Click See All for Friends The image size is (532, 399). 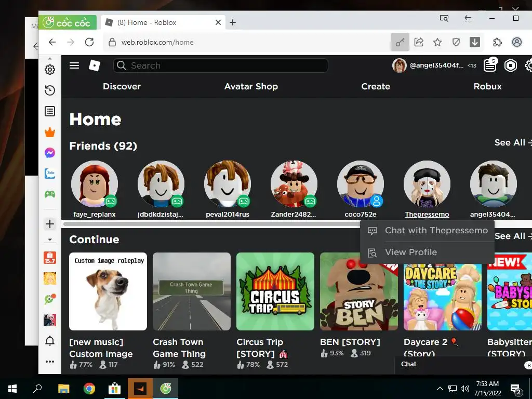tap(513, 142)
